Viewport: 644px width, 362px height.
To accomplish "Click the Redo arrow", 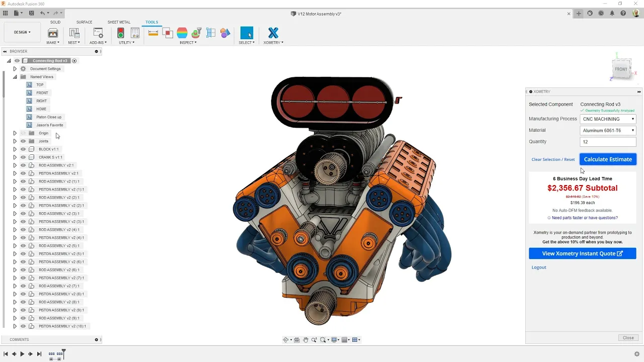I will [x=56, y=13].
